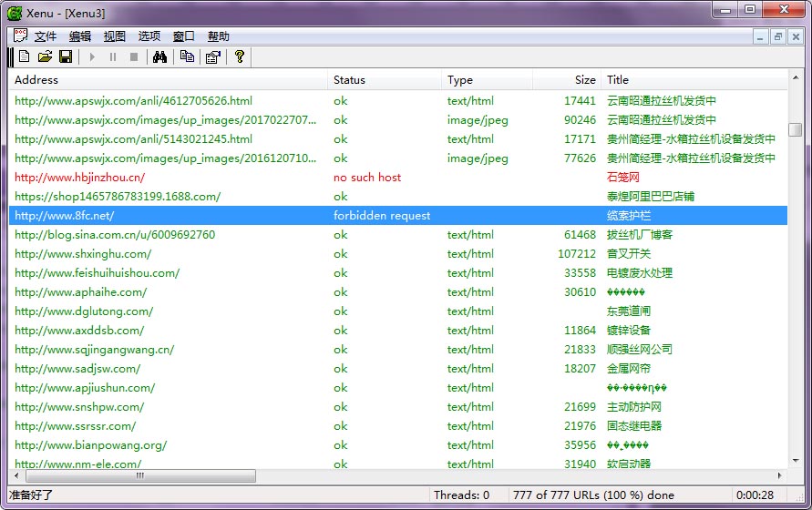Click the Stop square toolbar icon

[134, 57]
